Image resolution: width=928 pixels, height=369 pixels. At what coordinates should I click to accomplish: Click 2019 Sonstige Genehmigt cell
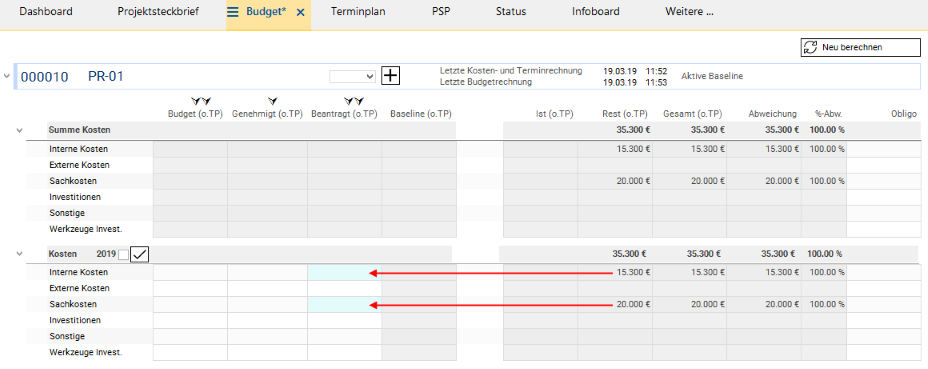coord(268,336)
